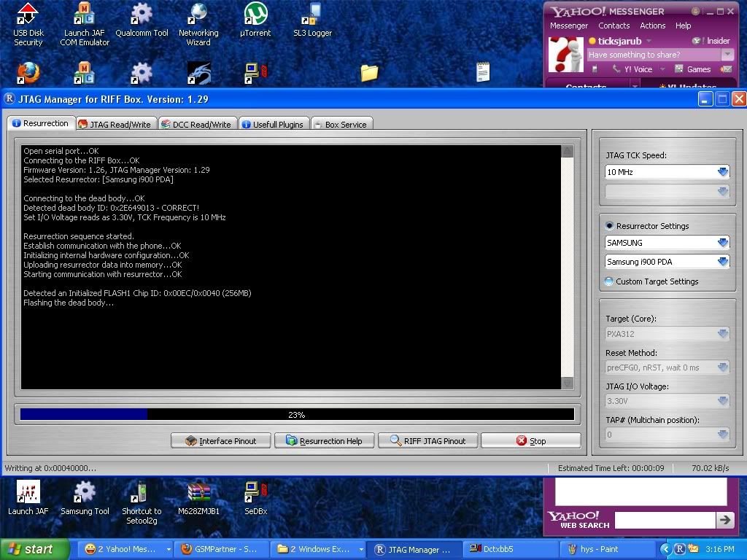Switch to JTAG Read/Write tab

[x=116, y=124]
